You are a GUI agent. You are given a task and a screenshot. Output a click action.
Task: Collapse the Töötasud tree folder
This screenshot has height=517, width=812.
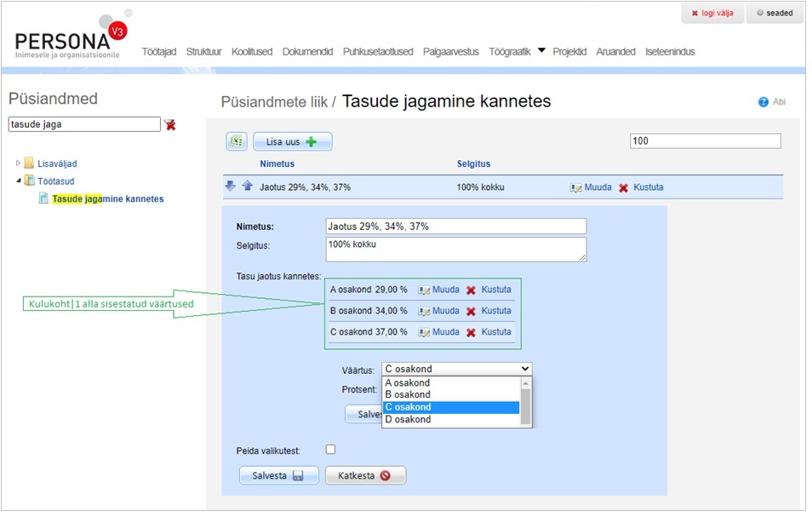click(x=19, y=181)
